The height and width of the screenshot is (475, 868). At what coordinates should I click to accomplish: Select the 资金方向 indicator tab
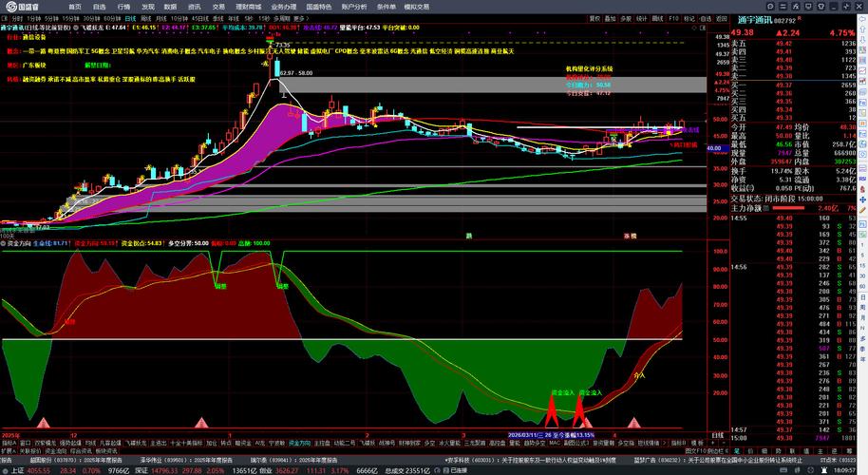(x=300, y=443)
